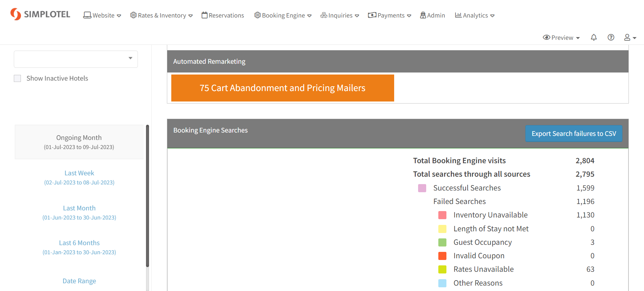Open the help question mark icon
The width and height of the screenshot is (644, 291).
[x=611, y=37]
